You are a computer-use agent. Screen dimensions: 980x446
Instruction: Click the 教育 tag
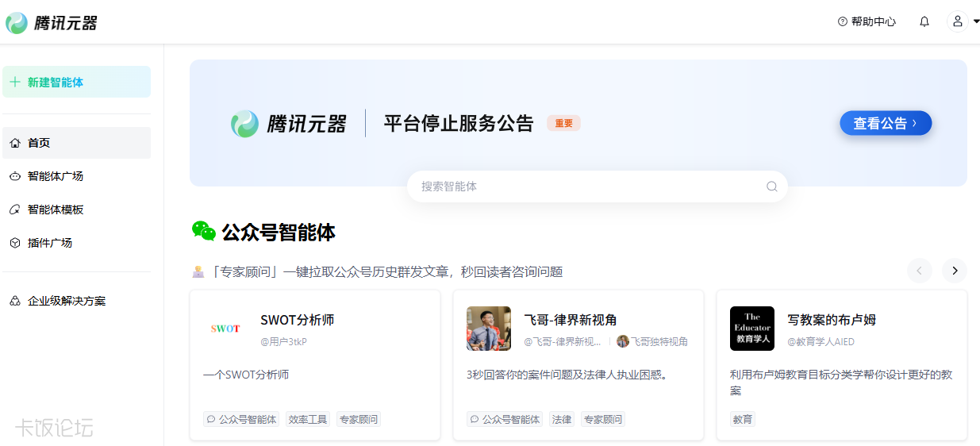[743, 419]
